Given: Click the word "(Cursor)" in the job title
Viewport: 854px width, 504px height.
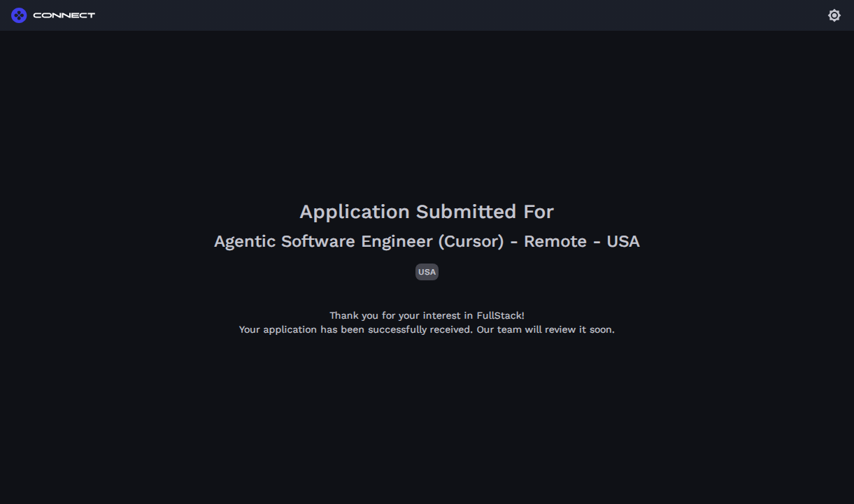Looking at the screenshot, I should (471, 241).
